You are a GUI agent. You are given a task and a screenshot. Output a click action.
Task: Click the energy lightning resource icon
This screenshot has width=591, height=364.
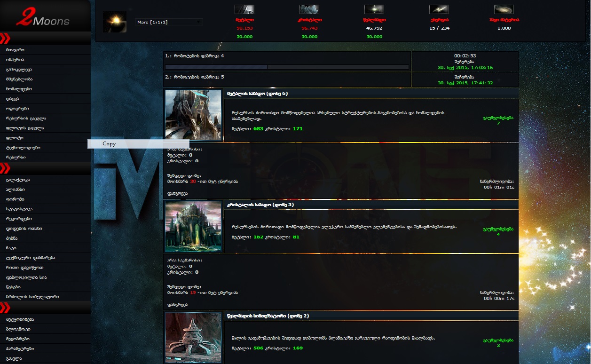point(439,9)
